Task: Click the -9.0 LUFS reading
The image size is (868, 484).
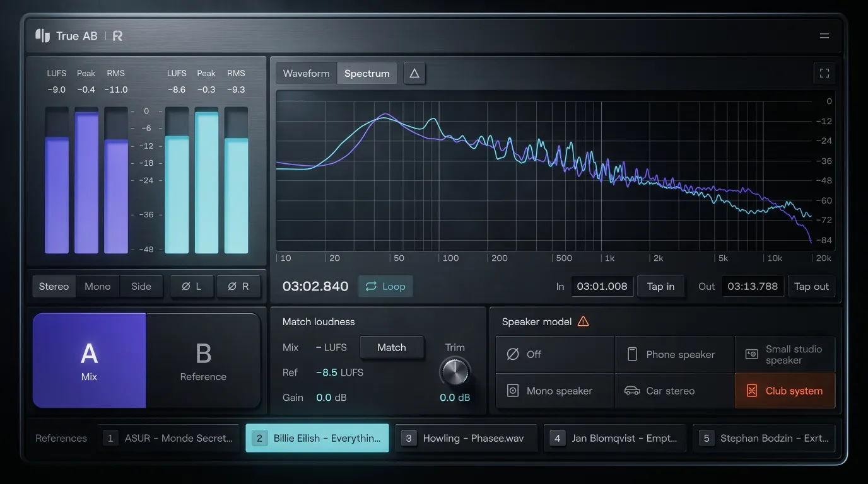Action: pos(57,89)
